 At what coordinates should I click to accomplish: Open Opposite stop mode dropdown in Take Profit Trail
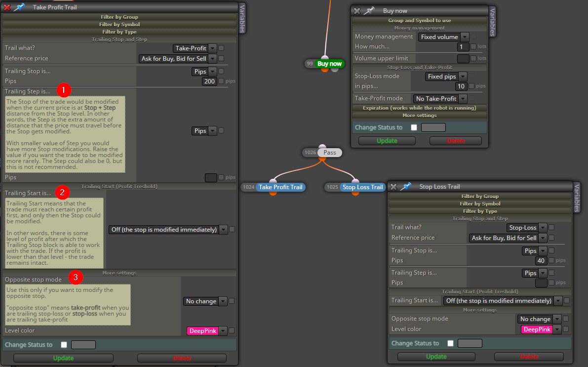(205, 301)
